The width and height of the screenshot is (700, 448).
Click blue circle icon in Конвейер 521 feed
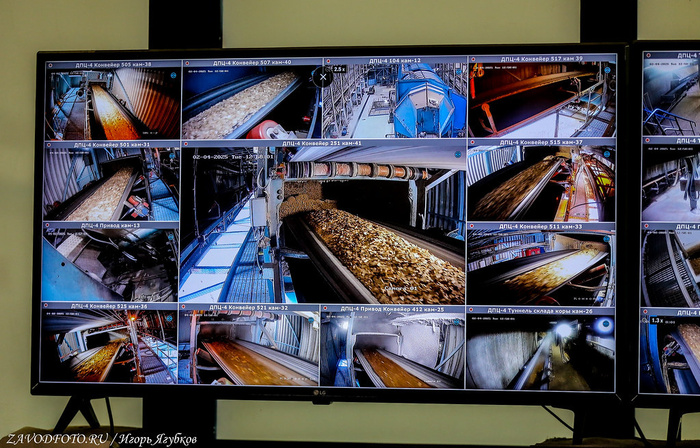tap(311, 319)
